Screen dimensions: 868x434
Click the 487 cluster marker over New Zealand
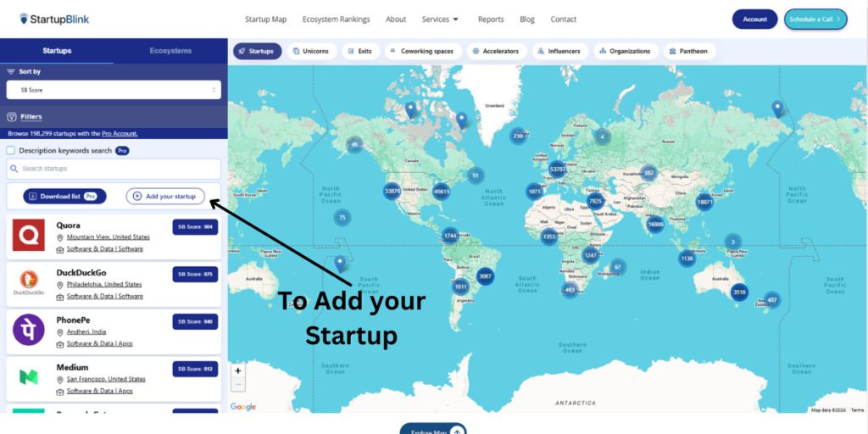[x=772, y=300]
